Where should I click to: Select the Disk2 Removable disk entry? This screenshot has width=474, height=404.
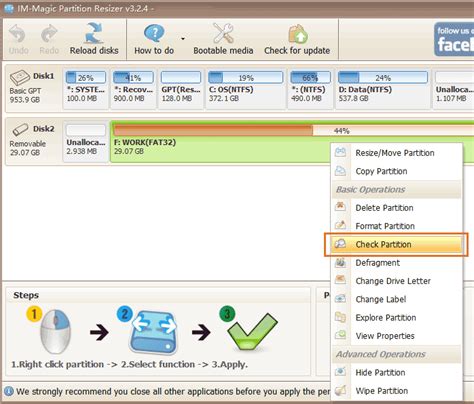[33, 140]
